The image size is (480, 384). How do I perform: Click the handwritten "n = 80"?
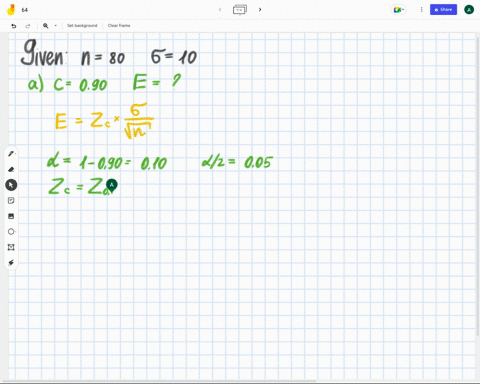point(103,58)
